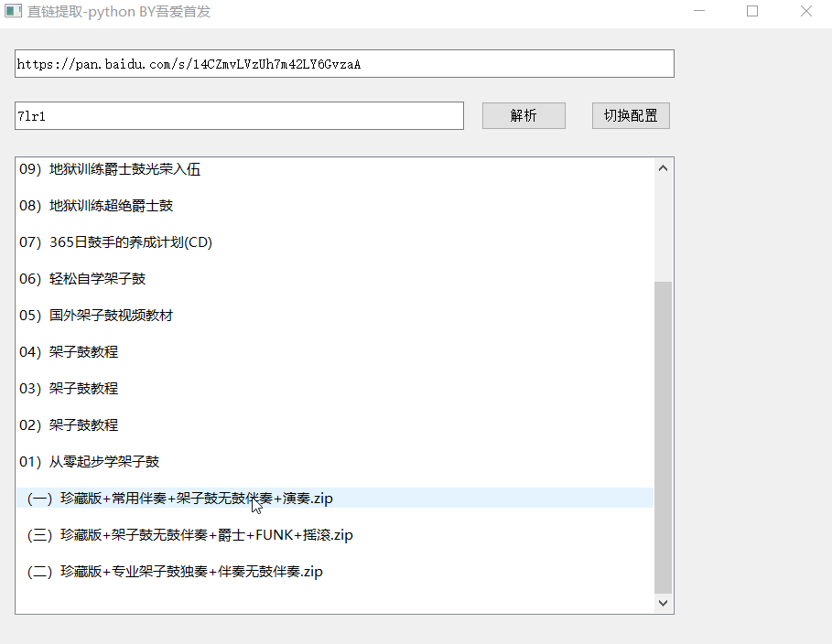Click the vertical scrollbar thumb
832x644 pixels.
663,437
